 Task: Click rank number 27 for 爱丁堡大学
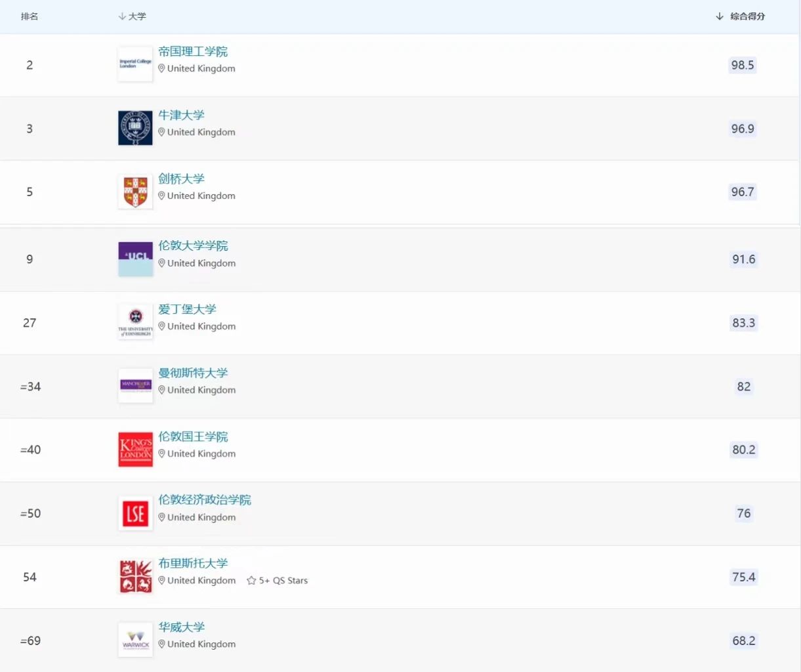click(30, 323)
